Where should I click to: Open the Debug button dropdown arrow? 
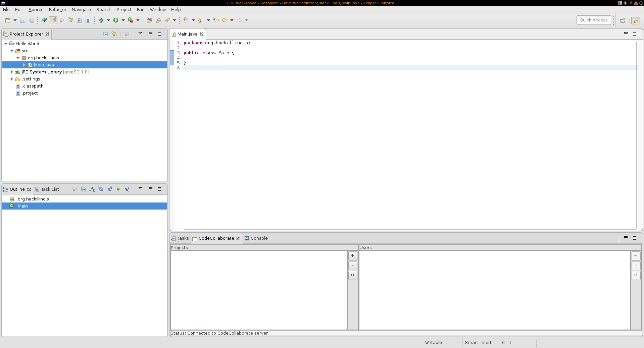click(108, 20)
